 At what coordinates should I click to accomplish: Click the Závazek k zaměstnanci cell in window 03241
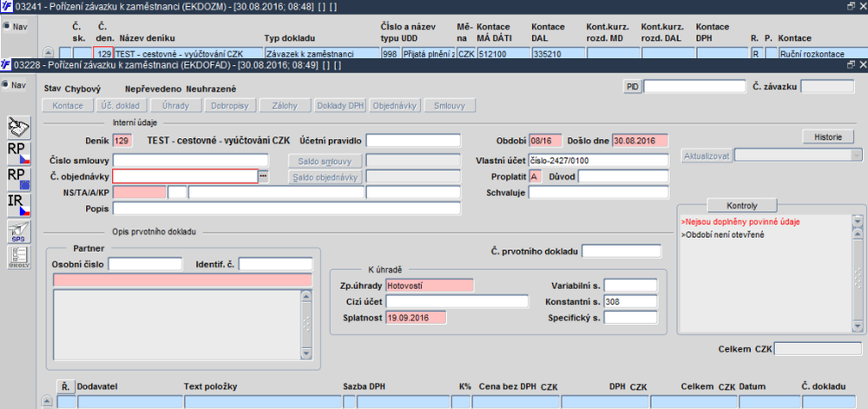pyautogui.click(x=322, y=54)
